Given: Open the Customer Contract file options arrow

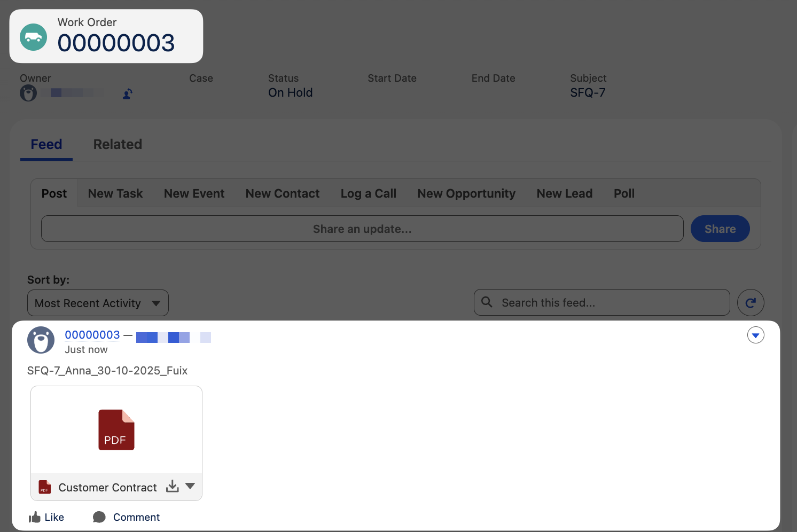Looking at the screenshot, I should pyautogui.click(x=190, y=487).
